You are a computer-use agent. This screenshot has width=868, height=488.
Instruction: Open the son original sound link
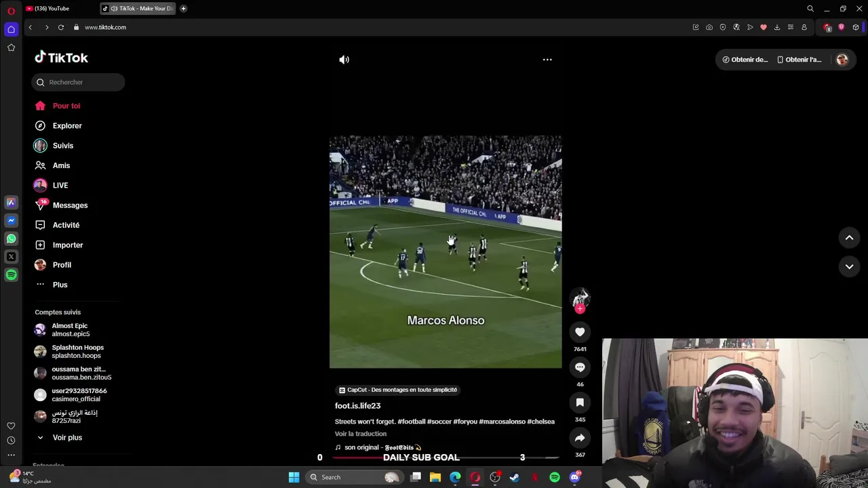[x=378, y=447]
